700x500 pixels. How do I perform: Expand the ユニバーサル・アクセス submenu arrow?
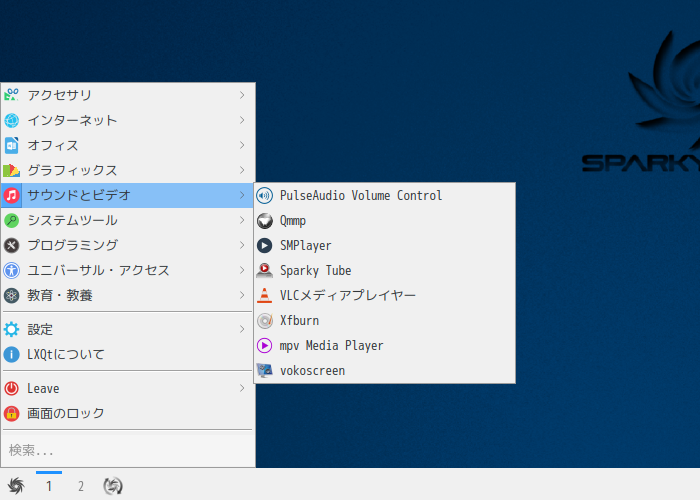[x=242, y=270]
